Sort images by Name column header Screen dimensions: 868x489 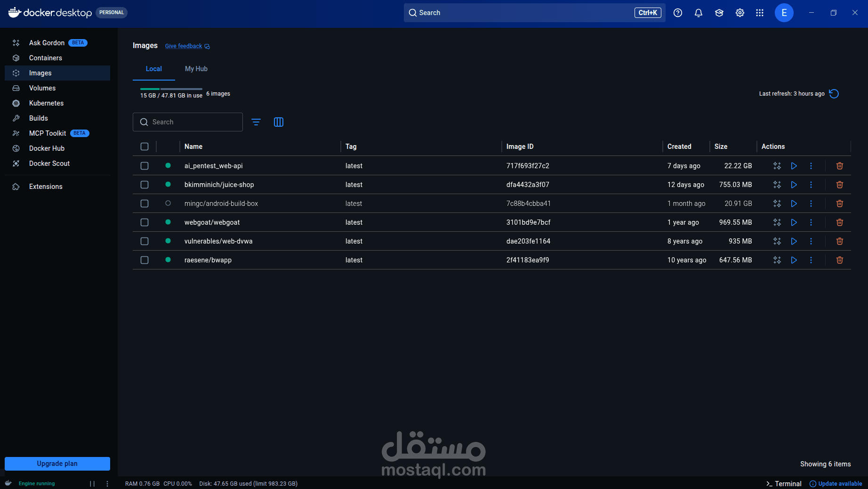point(193,147)
